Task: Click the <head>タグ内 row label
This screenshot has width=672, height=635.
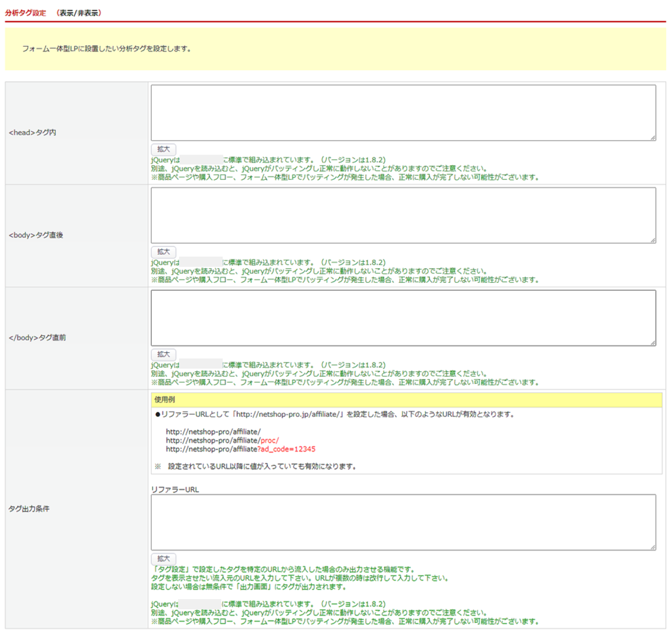Action: [33, 132]
